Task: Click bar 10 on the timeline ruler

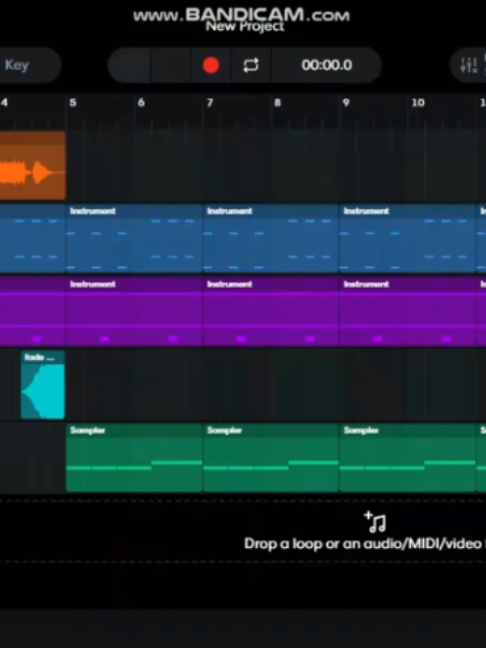Action: (418, 102)
